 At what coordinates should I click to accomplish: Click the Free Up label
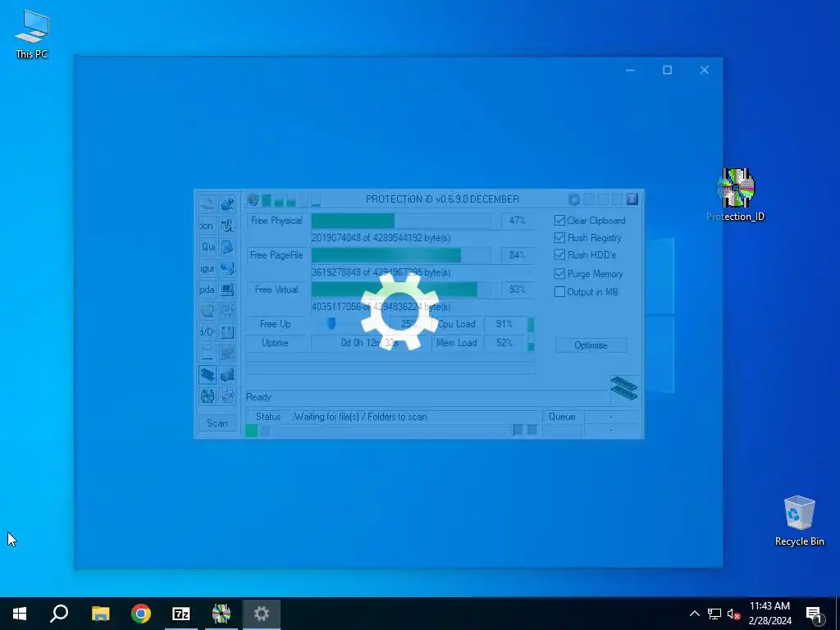[276, 324]
